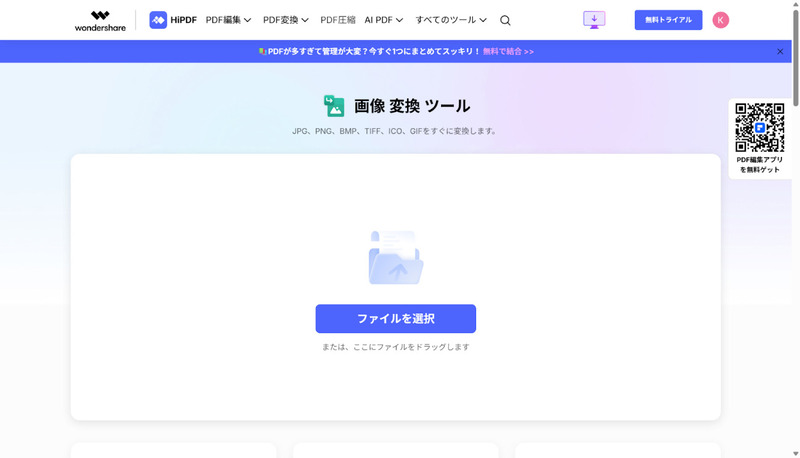Image resolution: width=800 pixels, height=458 pixels.
Task: Open the PDF圧縮 page
Action: [338, 20]
